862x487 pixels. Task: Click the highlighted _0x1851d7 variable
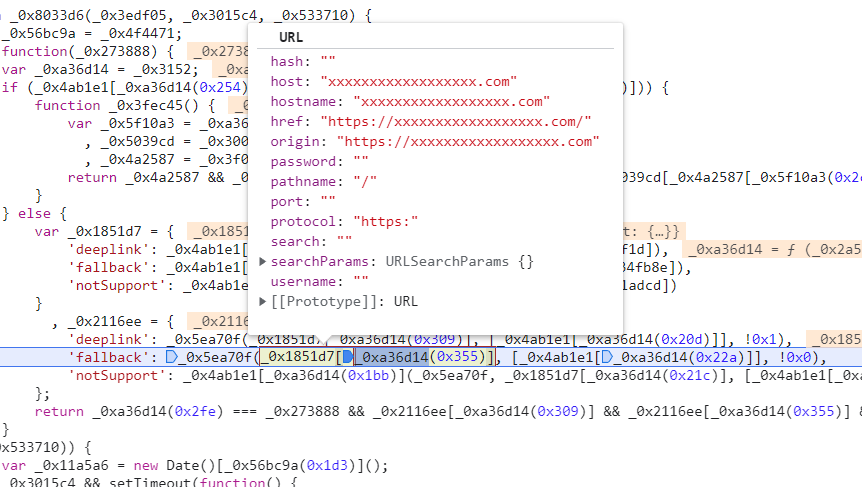click(x=298, y=357)
